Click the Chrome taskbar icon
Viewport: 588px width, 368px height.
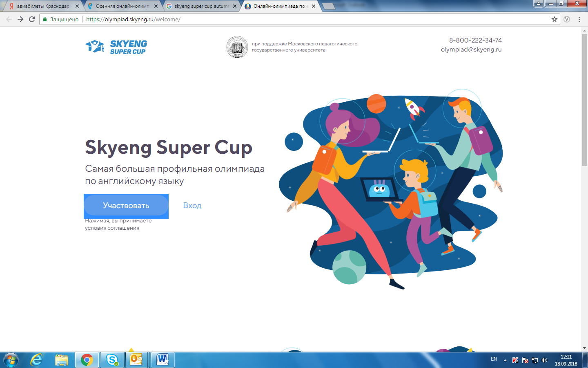click(x=87, y=360)
